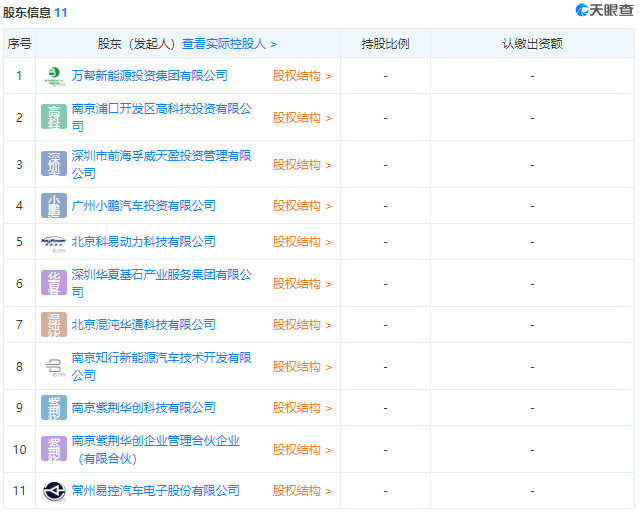The image size is (639, 512).
Task: Expand 股权结构 for 深圳市前海孚威天盈
Action: [302, 165]
